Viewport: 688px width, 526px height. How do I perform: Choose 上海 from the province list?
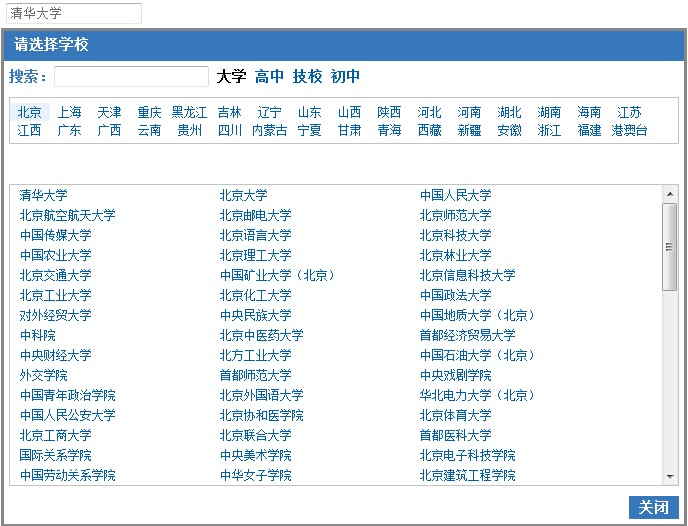(x=69, y=112)
